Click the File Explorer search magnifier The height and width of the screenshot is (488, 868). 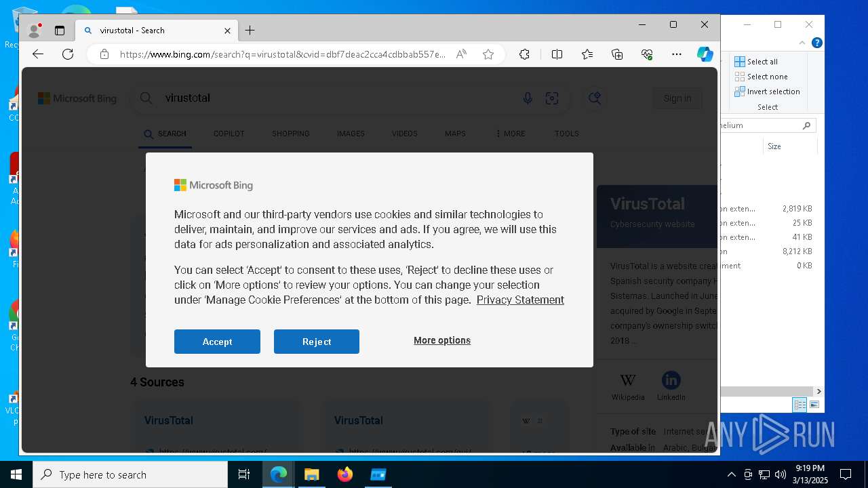coord(806,125)
